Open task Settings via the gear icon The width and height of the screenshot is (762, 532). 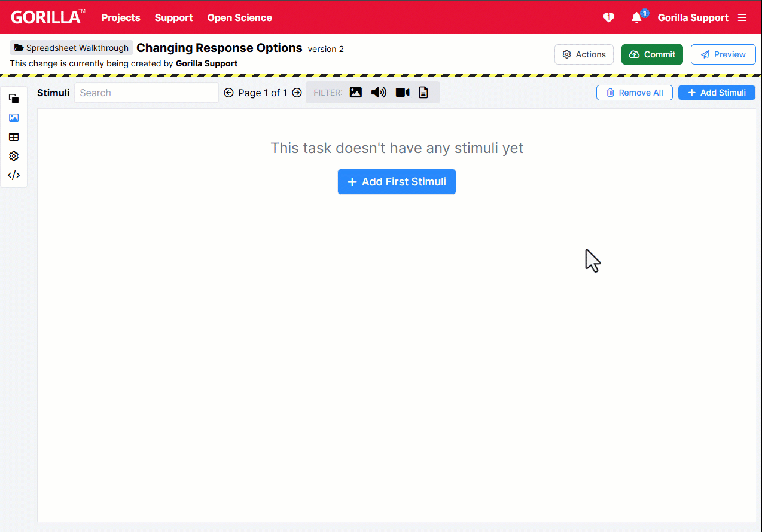point(13,156)
